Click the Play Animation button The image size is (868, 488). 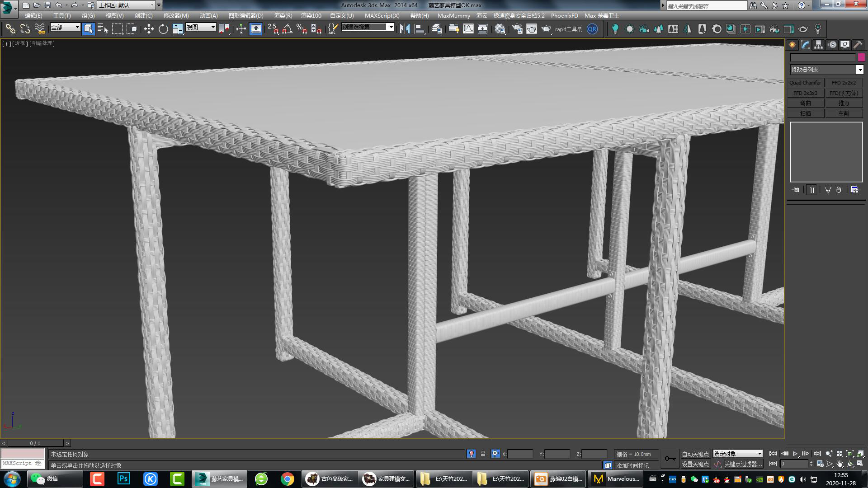[x=795, y=454]
